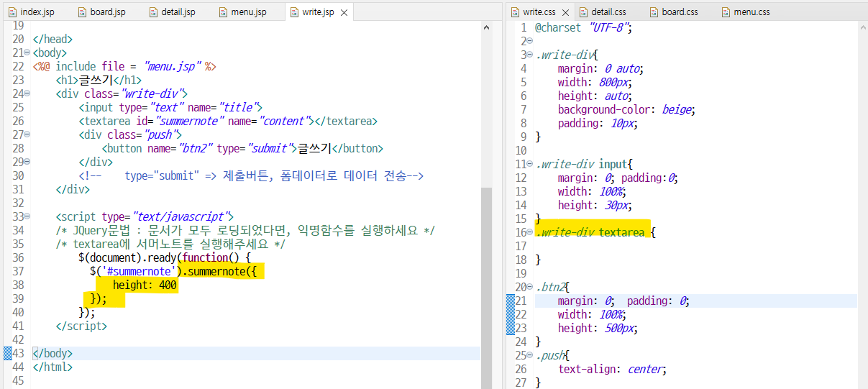Image resolution: width=868 pixels, height=389 pixels.
Task: Select the write.jsp editor tab
Action: point(318,12)
